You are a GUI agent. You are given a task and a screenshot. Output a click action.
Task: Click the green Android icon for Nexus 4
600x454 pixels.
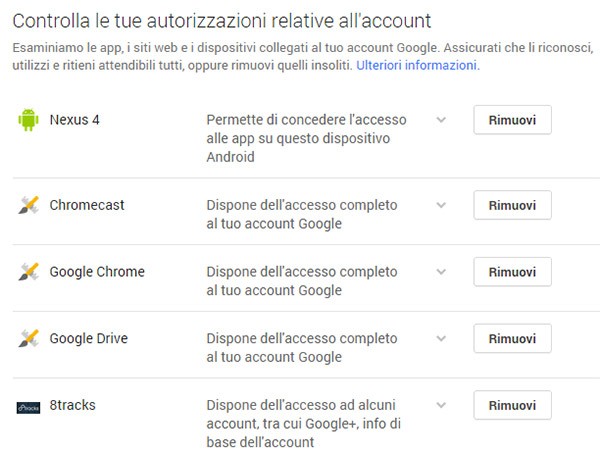click(x=28, y=120)
